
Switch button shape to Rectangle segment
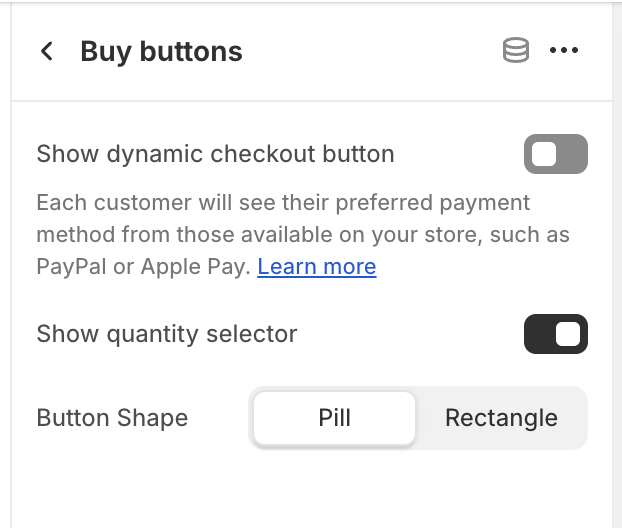click(501, 418)
